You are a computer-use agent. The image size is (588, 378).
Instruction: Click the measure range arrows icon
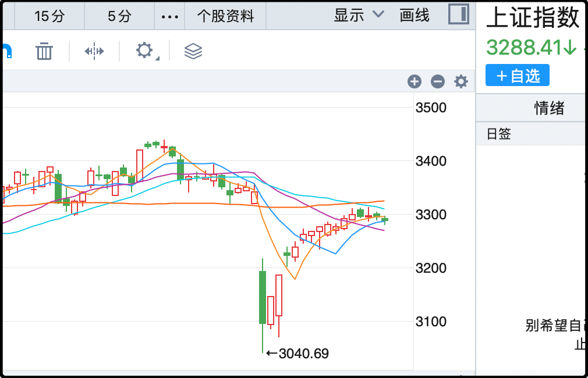pyautogui.click(x=94, y=51)
